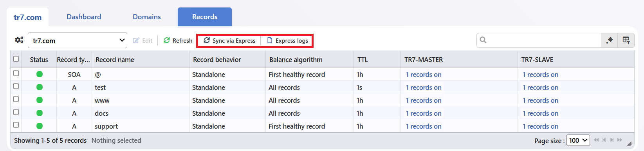Check the www record row checkbox

point(16,99)
